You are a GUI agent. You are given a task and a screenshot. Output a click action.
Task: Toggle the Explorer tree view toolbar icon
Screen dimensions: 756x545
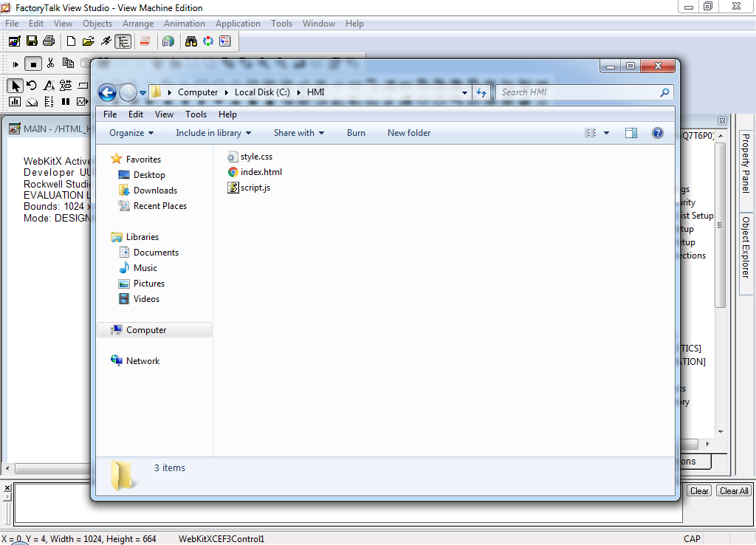123,41
